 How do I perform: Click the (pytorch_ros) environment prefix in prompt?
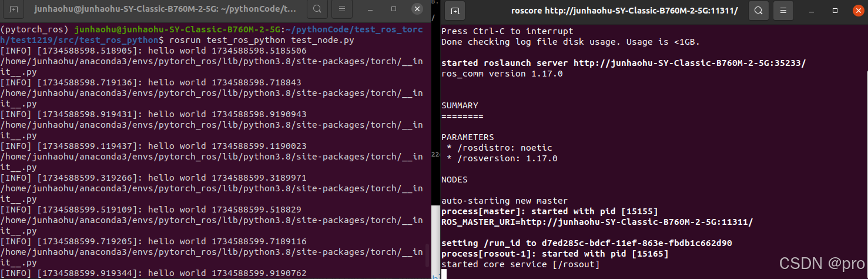(35, 29)
